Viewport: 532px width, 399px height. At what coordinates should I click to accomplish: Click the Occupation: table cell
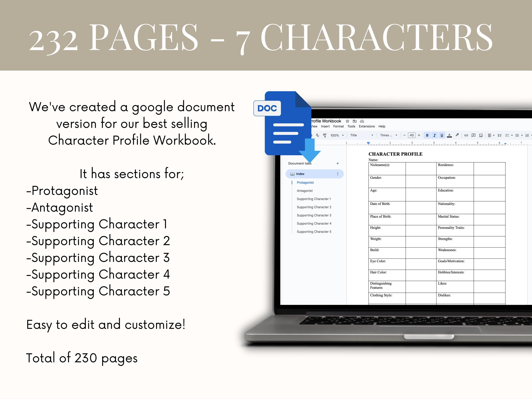point(455,181)
